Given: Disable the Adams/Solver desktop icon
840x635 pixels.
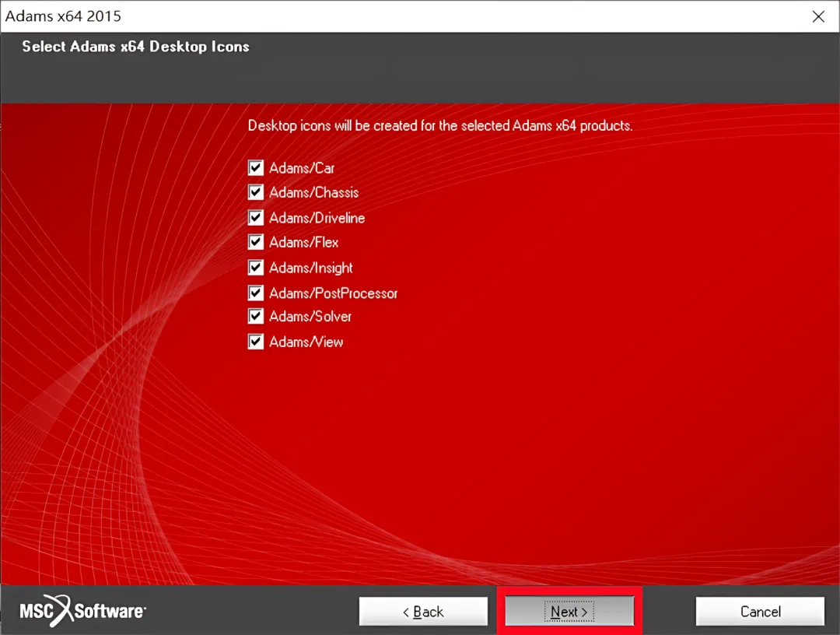Looking at the screenshot, I should (256, 316).
